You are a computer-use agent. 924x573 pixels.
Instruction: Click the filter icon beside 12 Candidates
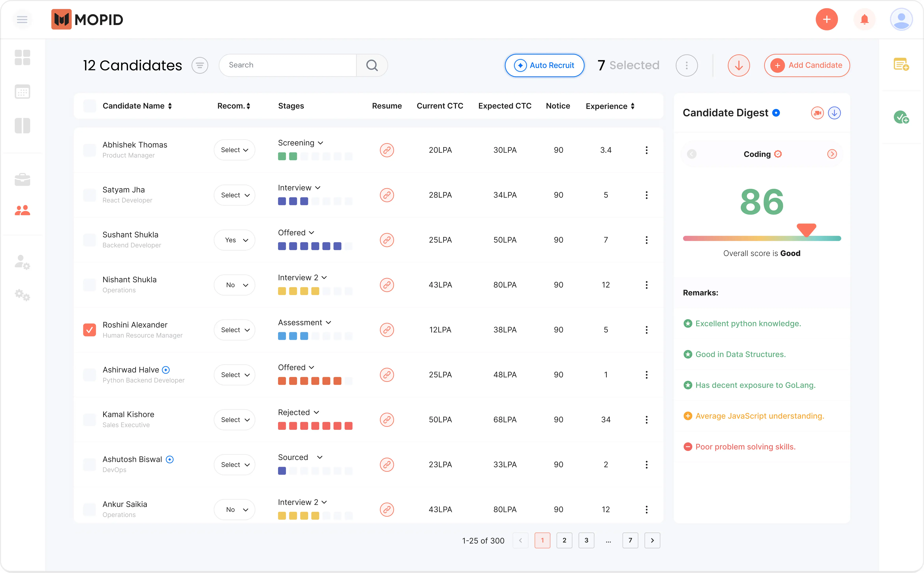click(x=200, y=65)
